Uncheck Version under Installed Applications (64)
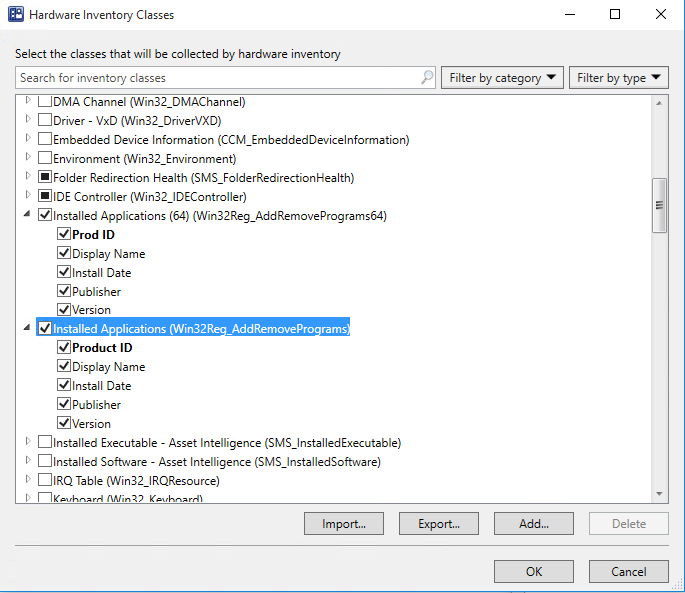Viewport: 685px width, 593px height. click(x=64, y=309)
